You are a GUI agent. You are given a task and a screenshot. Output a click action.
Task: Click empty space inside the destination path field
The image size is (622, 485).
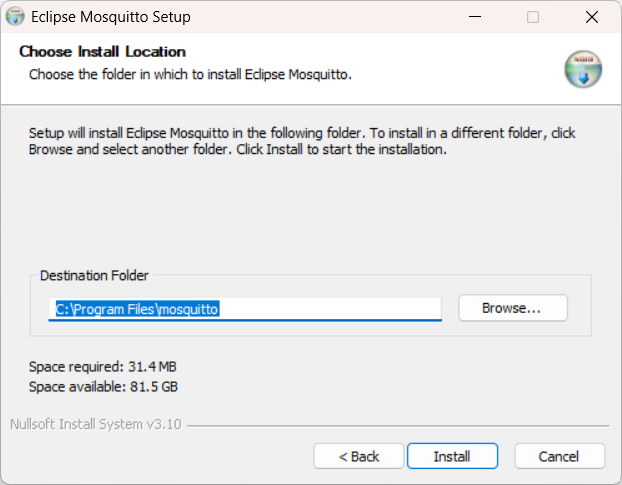point(329,309)
